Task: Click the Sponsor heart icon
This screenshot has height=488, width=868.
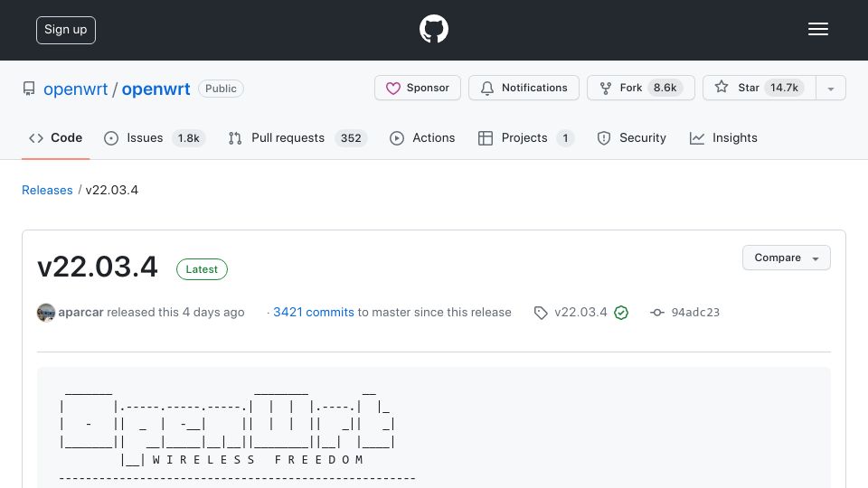Action: pos(393,89)
